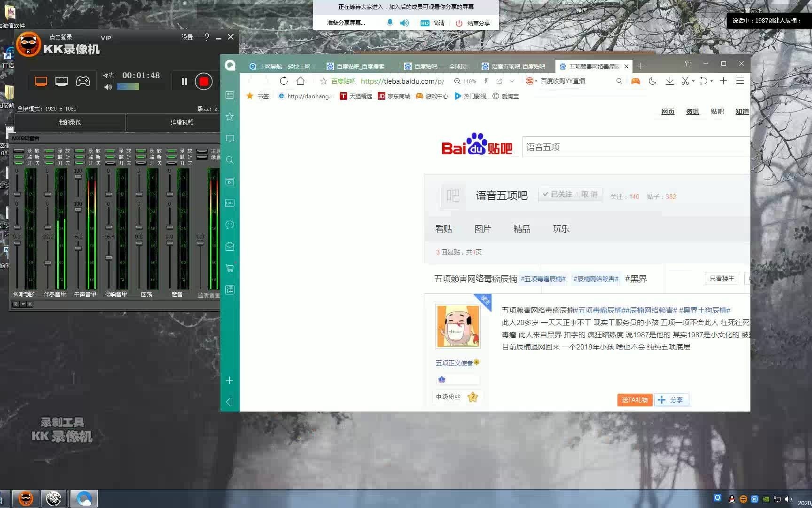
Task: Click 结束分享 to end sharing
Action: (x=473, y=23)
